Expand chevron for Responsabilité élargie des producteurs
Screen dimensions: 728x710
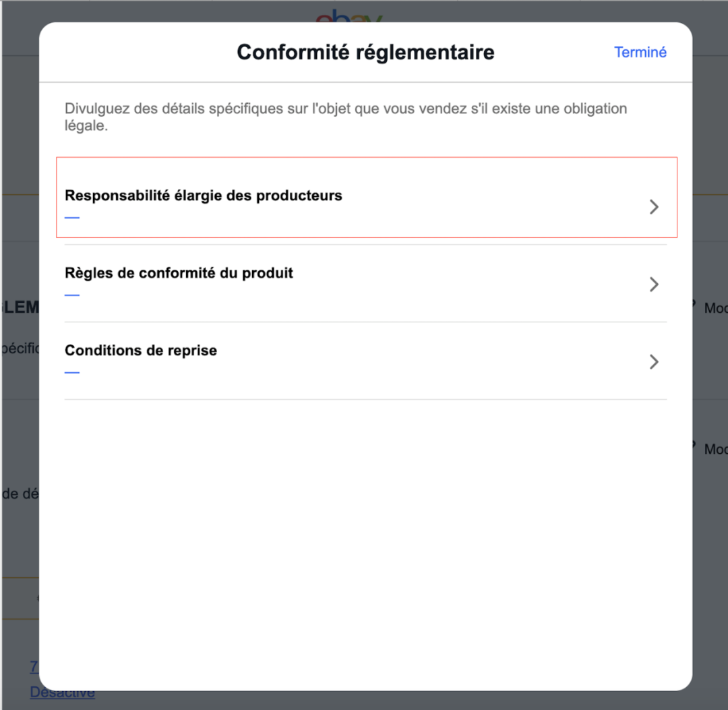pyautogui.click(x=653, y=207)
